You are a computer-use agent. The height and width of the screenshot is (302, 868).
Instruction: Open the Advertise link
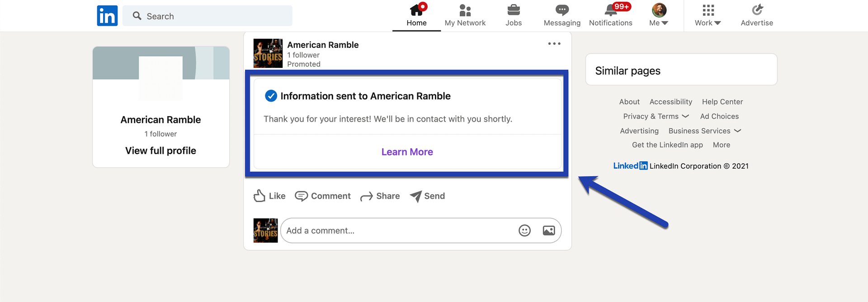(x=757, y=16)
